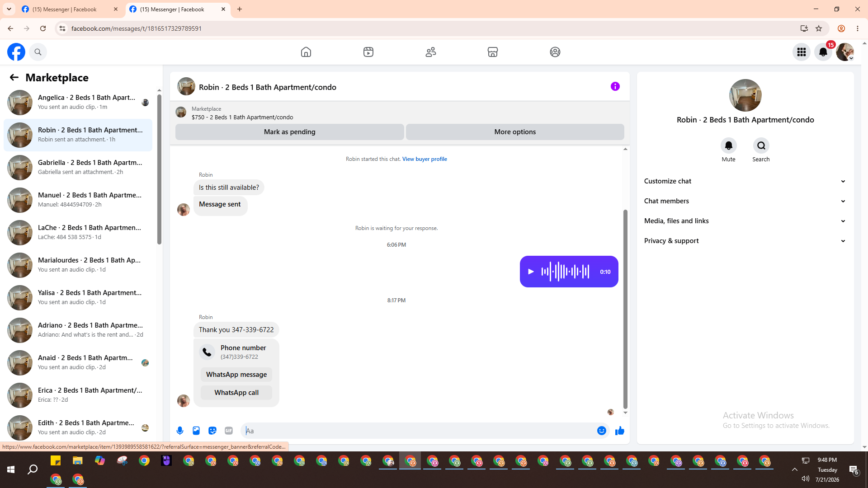Open the account profile picture menu
The width and height of the screenshot is (868, 488).
tap(845, 52)
